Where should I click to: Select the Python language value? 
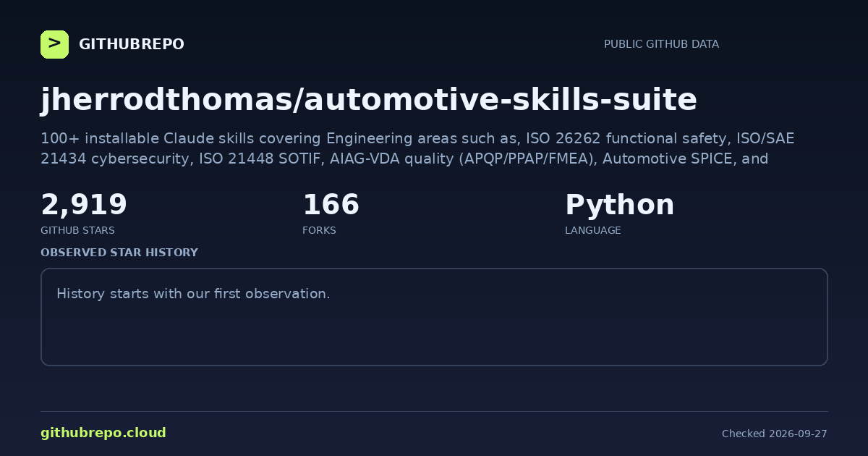(619, 205)
